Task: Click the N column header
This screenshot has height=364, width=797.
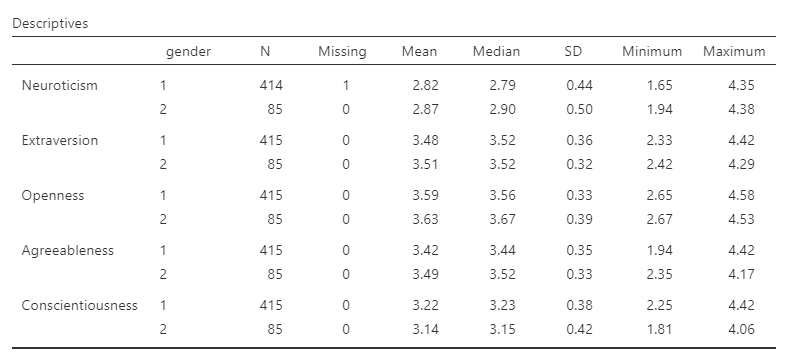Action: pyautogui.click(x=265, y=51)
